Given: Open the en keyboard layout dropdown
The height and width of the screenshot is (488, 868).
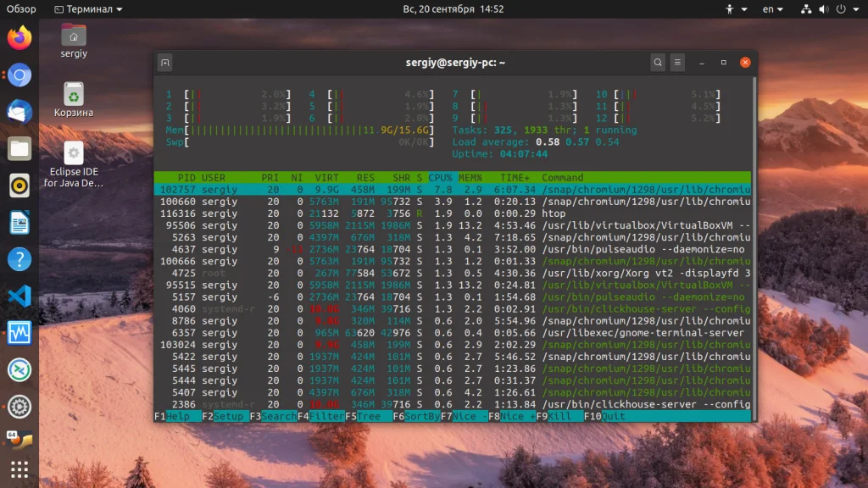Looking at the screenshot, I should pyautogui.click(x=772, y=9).
